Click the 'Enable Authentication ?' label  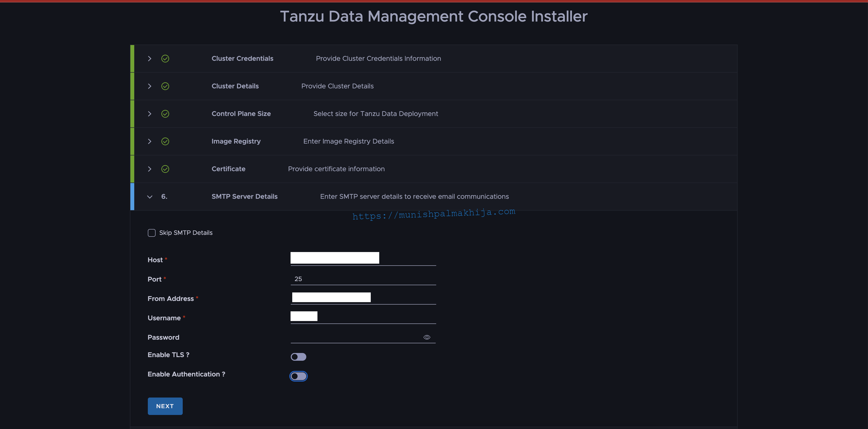[186, 375]
